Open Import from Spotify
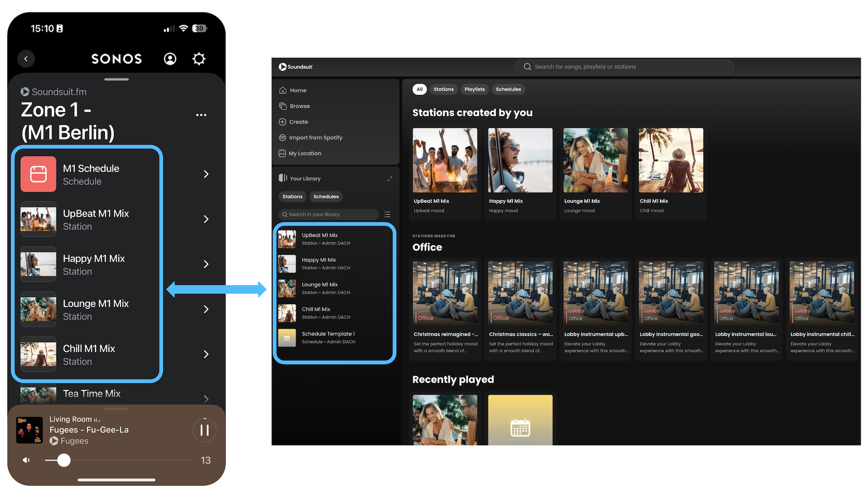This screenshot has height=497, width=868. tap(311, 138)
